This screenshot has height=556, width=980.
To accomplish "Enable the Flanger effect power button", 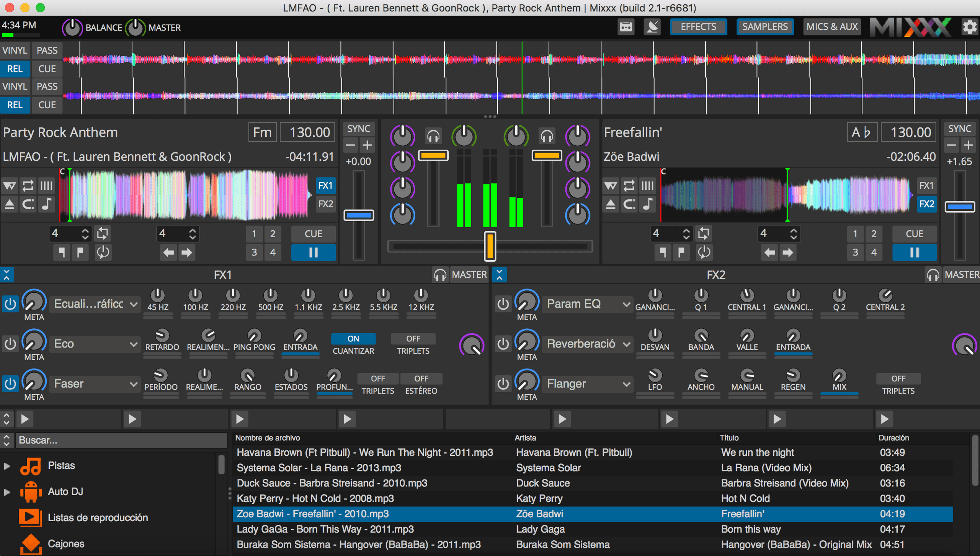I will (503, 384).
